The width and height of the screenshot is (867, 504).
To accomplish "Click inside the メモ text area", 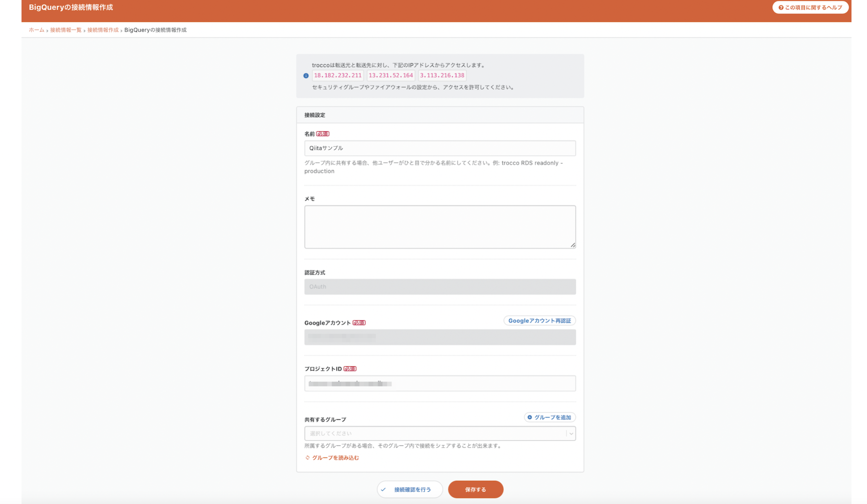I will pyautogui.click(x=440, y=227).
